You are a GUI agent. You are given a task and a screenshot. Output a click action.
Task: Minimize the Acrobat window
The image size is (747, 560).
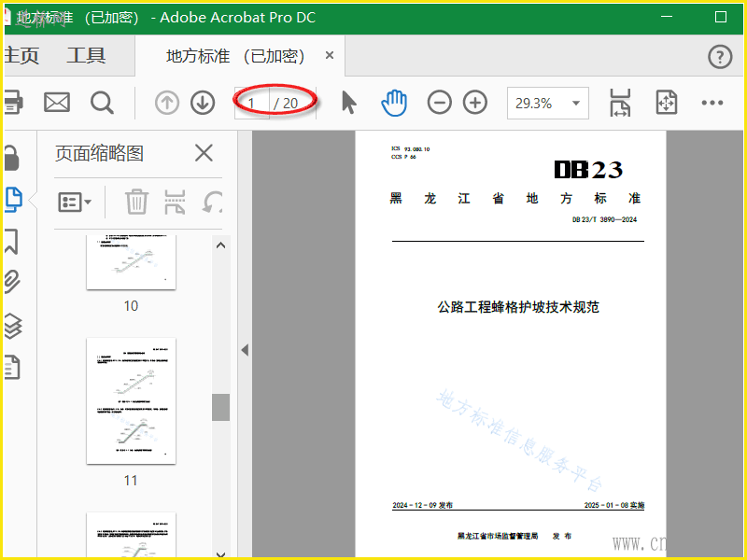667,17
